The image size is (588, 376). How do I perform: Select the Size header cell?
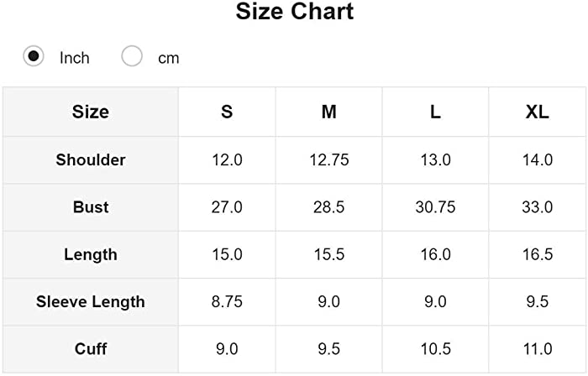pyautogui.click(x=91, y=112)
